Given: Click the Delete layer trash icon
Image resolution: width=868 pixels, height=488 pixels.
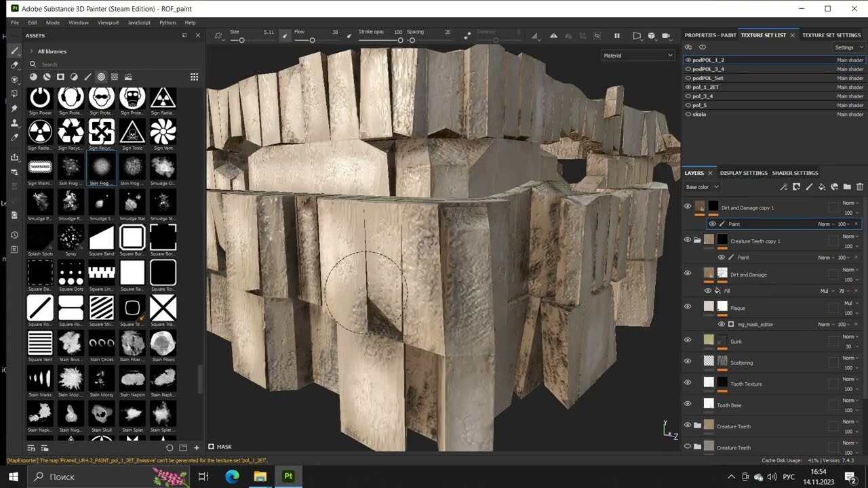Looking at the screenshot, I should tap(860, 187).
